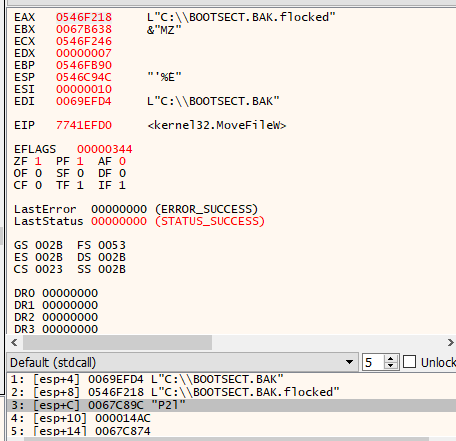Screen dimensions: 456x441
Task: Toggle the DF flag value
Action: click(122, 173)
